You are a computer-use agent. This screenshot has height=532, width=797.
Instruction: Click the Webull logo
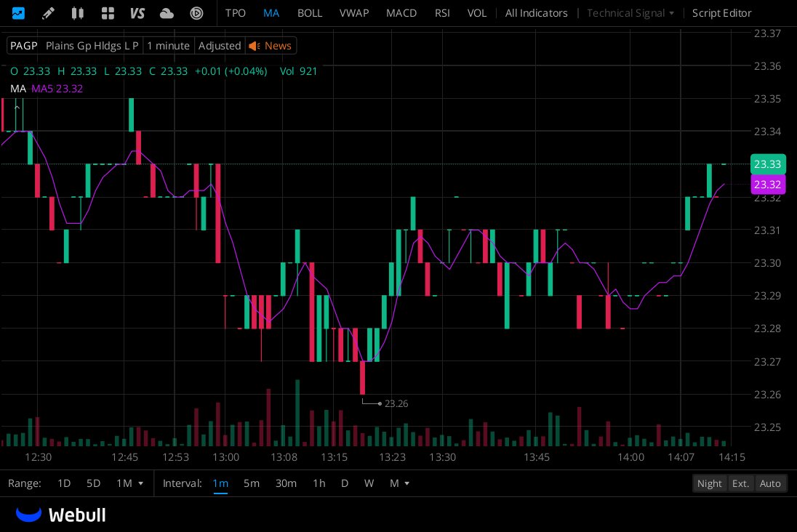click(x=61, y=515)
